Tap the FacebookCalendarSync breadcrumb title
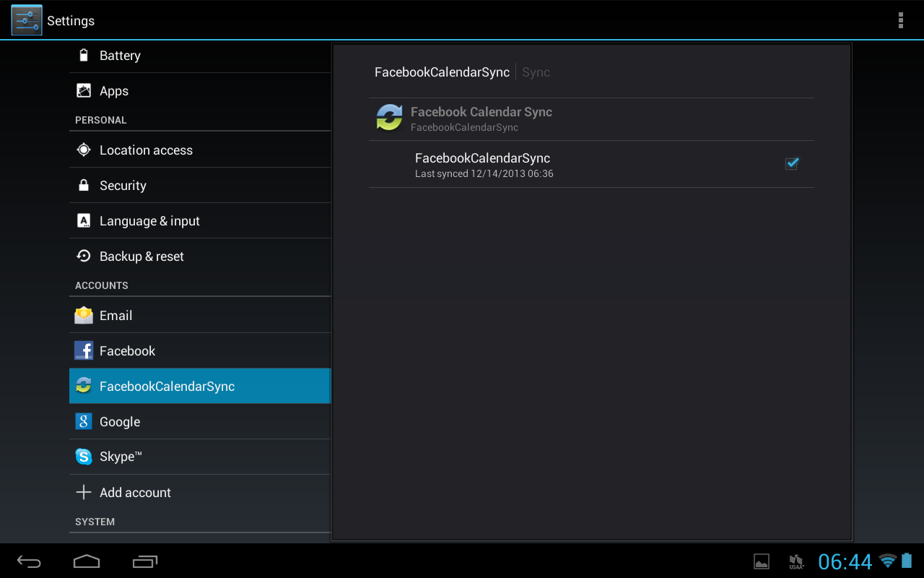Viewport: 924px width, 578px height. pyautogui.click(x=442, y=72)
